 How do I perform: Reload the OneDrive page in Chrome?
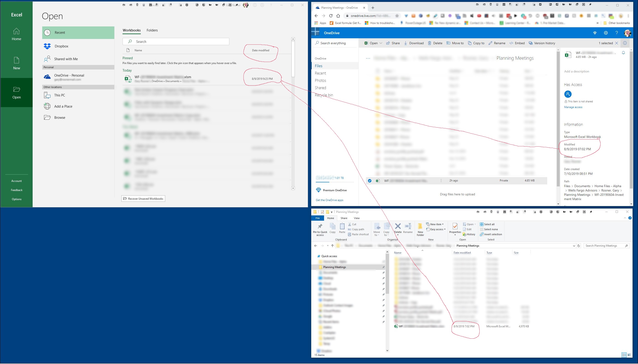click(x=331, y=16)
